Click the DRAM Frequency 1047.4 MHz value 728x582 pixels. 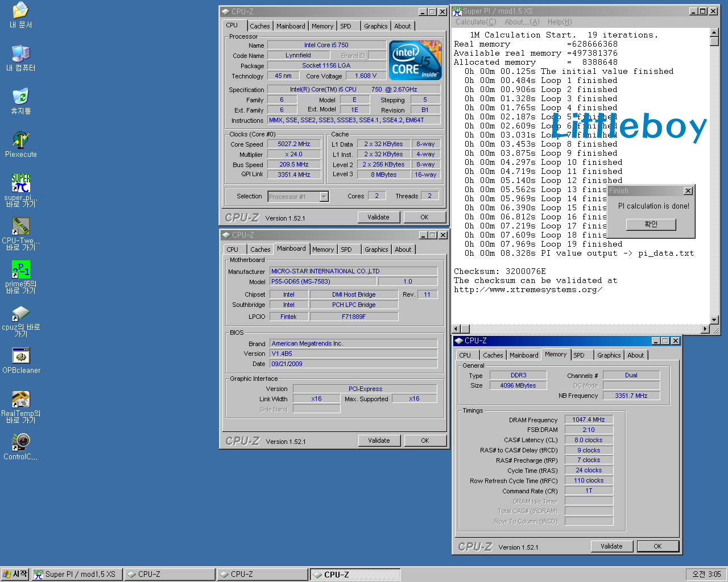[589, 419]
